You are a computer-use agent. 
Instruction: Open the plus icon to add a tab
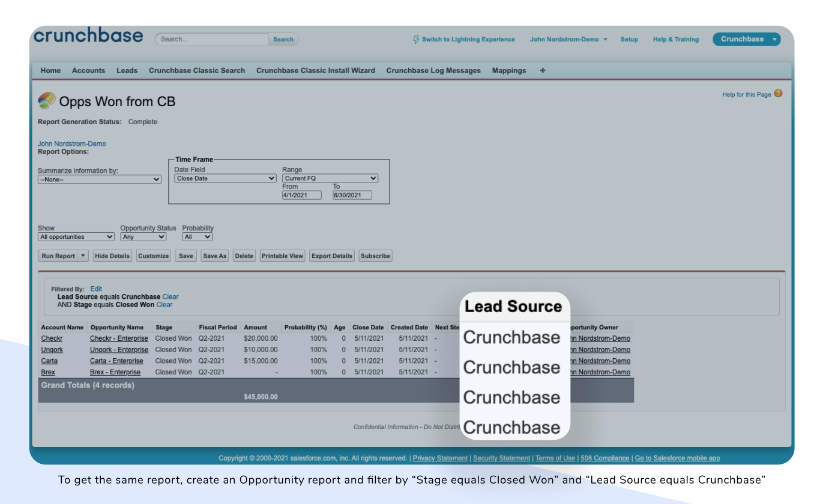542,70
